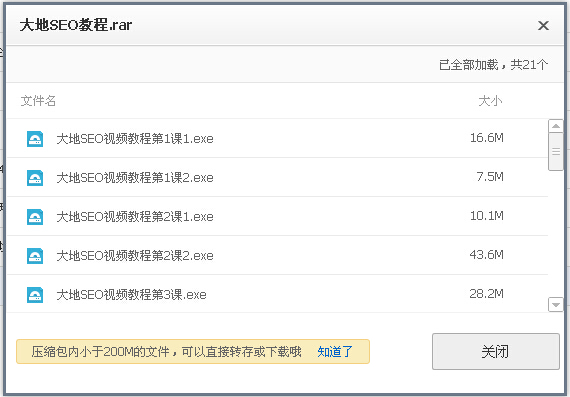This screenshot has width=570, height=397.
Task: Click the scrollbar up arrow
Action: click(x=555, y=126)
